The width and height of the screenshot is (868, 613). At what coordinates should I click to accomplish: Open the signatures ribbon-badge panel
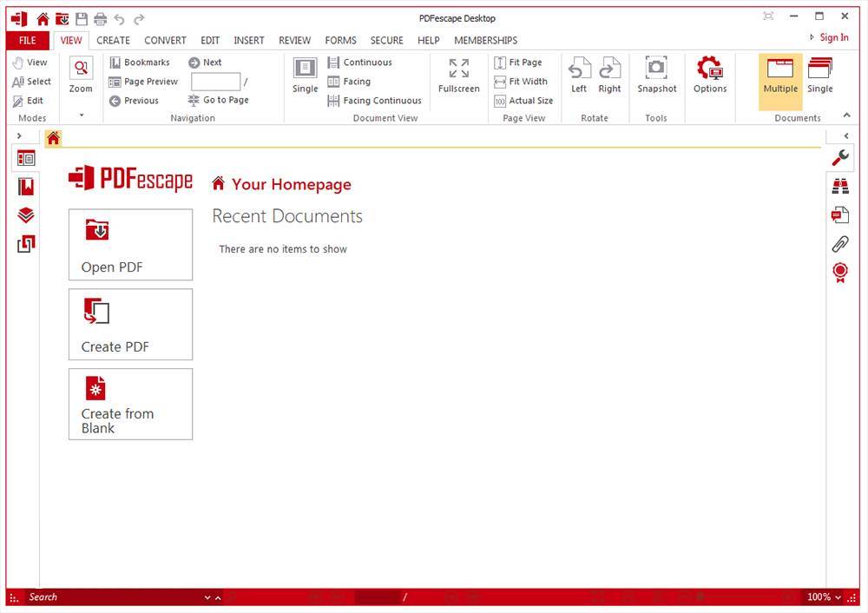(839, 273)
